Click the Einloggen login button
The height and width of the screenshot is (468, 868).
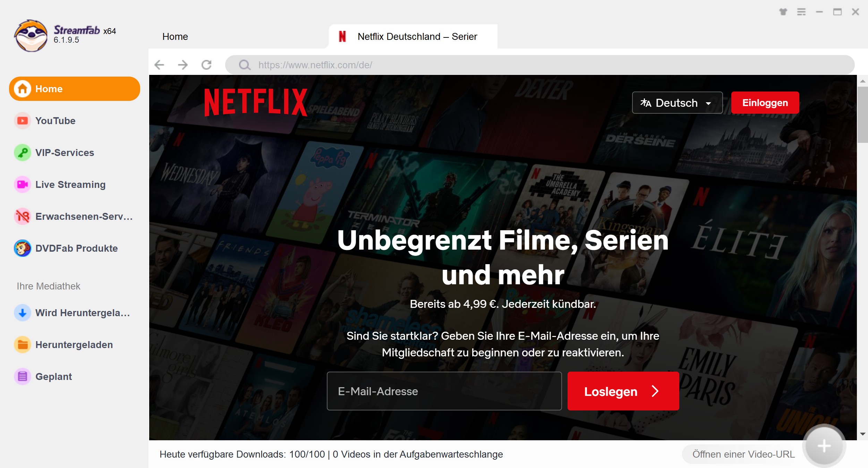[x=765, y=103]
